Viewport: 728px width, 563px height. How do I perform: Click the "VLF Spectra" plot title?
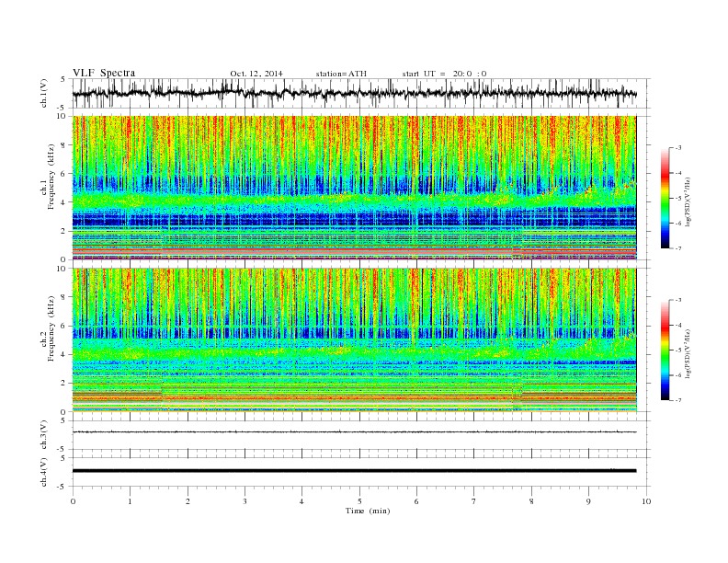[x=104, y=73]
